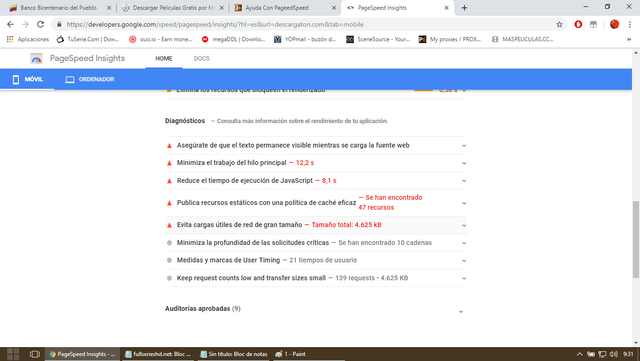The image size is (640, 361).
Task: Click the browser forward arrow
Action: [x=25, y=25]
